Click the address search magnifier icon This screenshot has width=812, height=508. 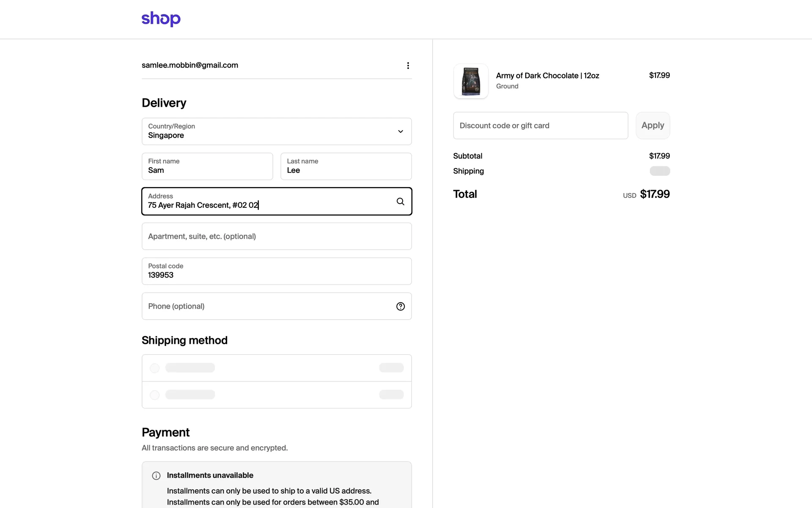(x=400, y=202)
